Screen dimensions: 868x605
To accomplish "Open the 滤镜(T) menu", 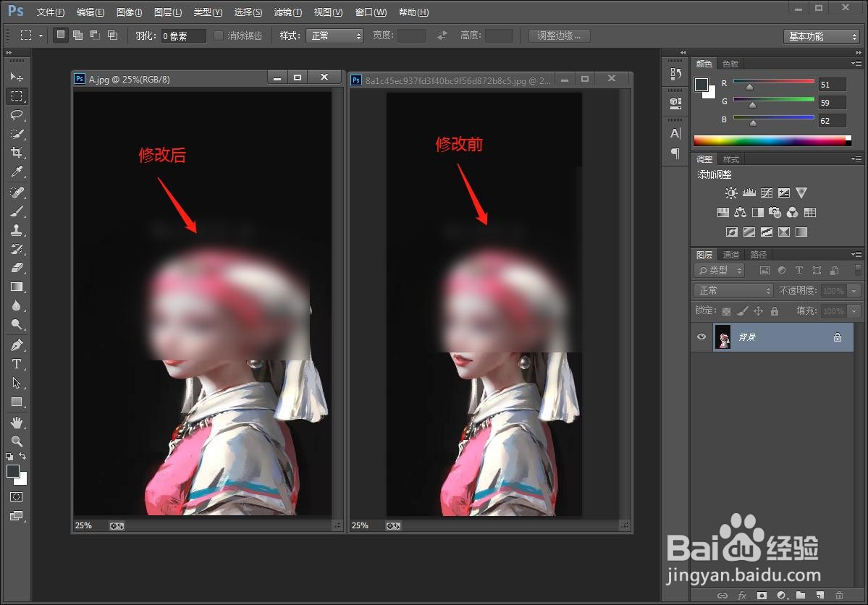I will [288, 12].
